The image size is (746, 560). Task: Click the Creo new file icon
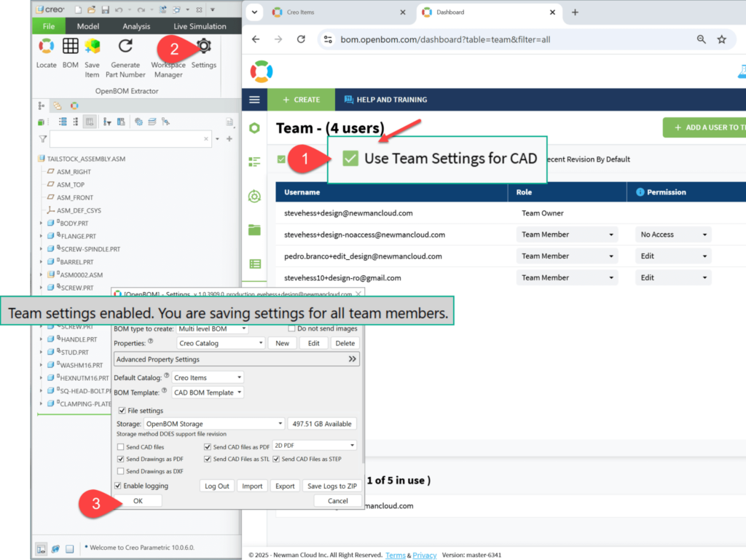[78, 9]
